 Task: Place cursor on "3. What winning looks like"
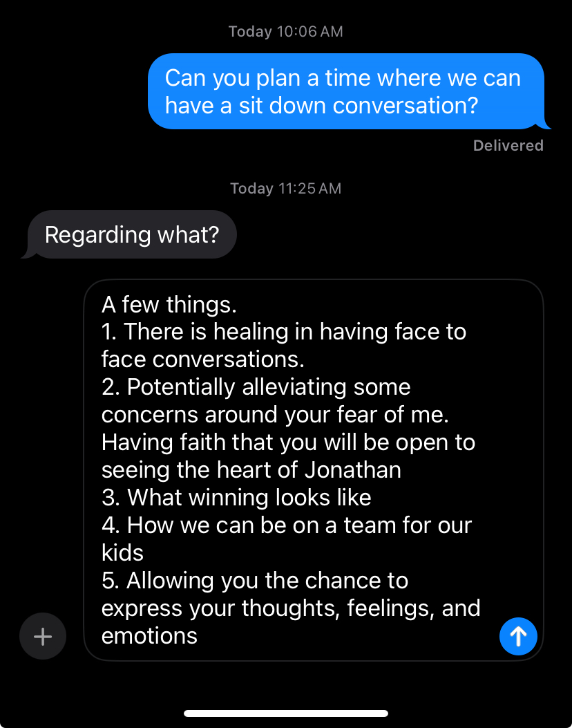coord(236,498)
